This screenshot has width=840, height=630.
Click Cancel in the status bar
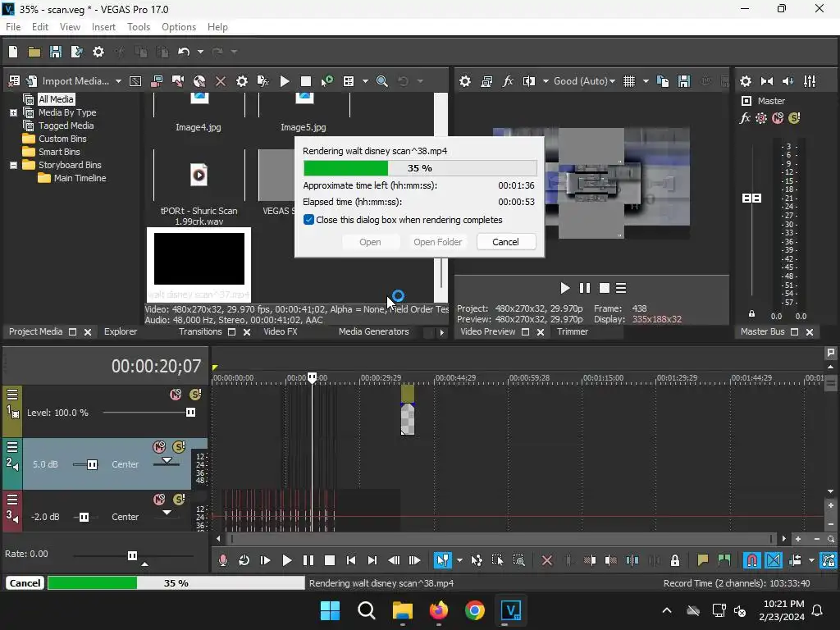pyautogui.click(x=25, y=583)
